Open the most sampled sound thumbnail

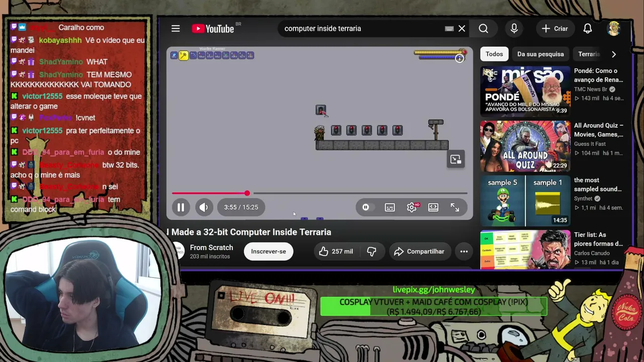pos(525,201)
